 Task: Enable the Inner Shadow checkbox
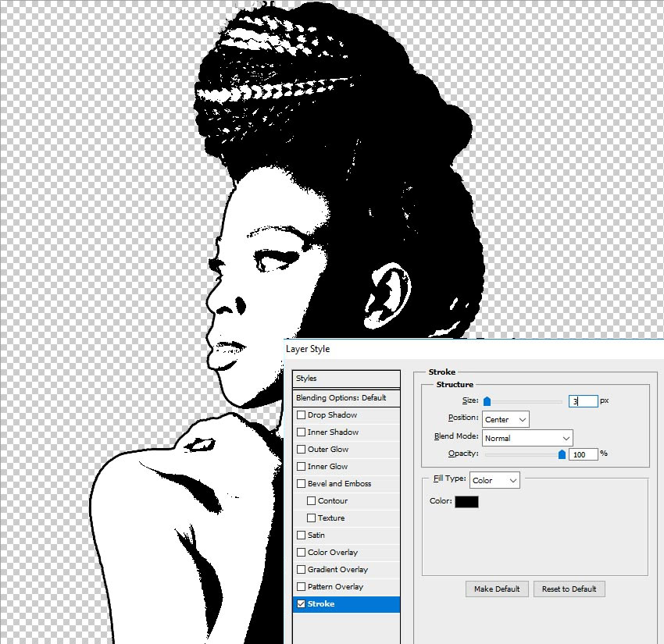point(301,432)
